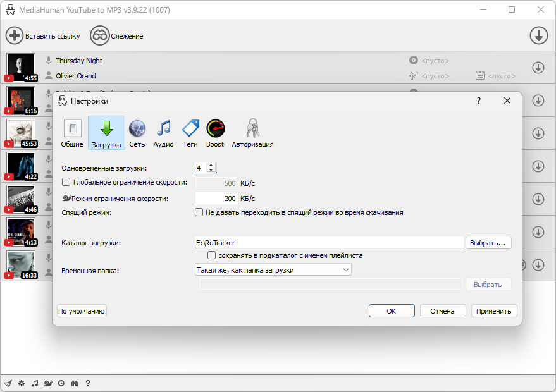Click the question mark help icon in status bar
This screenshot has width=556, height=392.
pos(87,383)
